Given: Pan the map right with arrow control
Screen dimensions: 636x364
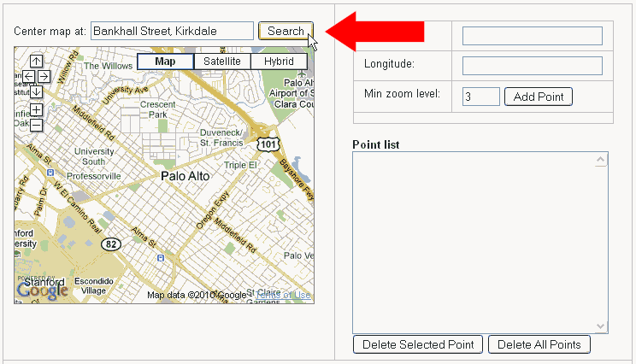Looking at the screenshot, I should (x=44, y=76).
